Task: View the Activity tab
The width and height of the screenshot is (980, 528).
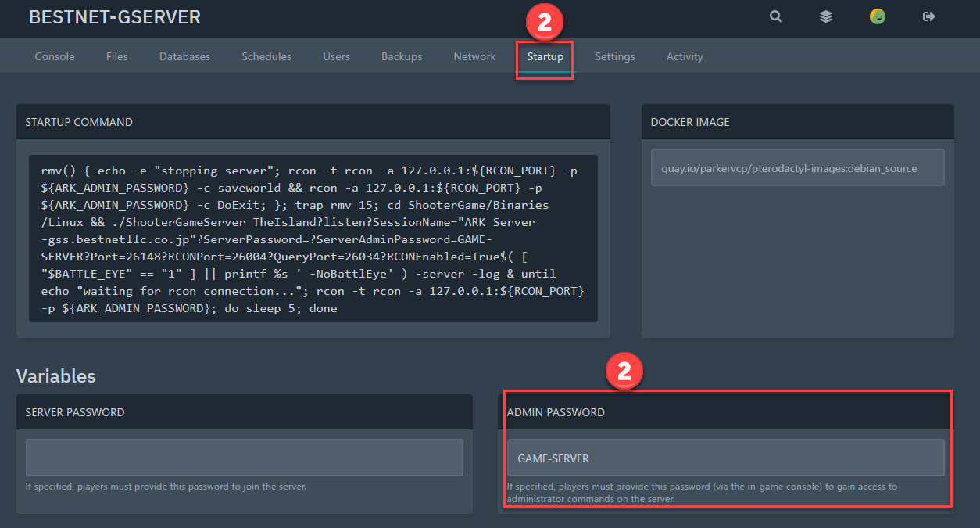Action: click(685, 56)
